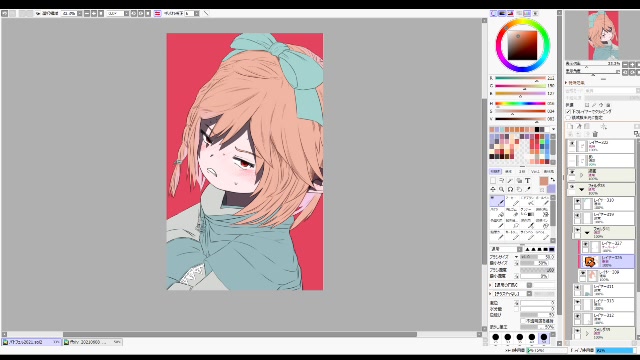Toggle visibility of layer レイヤー312
The width and height of the screenshot is (640, 360).
click(x=577, y=317)
